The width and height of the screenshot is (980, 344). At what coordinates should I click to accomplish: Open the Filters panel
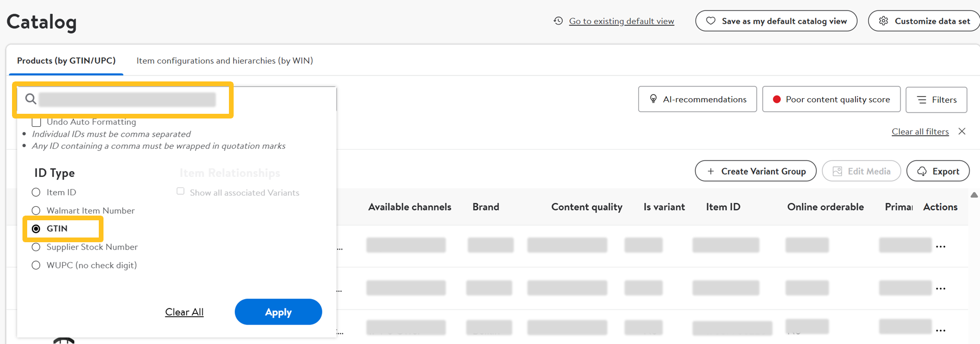pos(936,100)
